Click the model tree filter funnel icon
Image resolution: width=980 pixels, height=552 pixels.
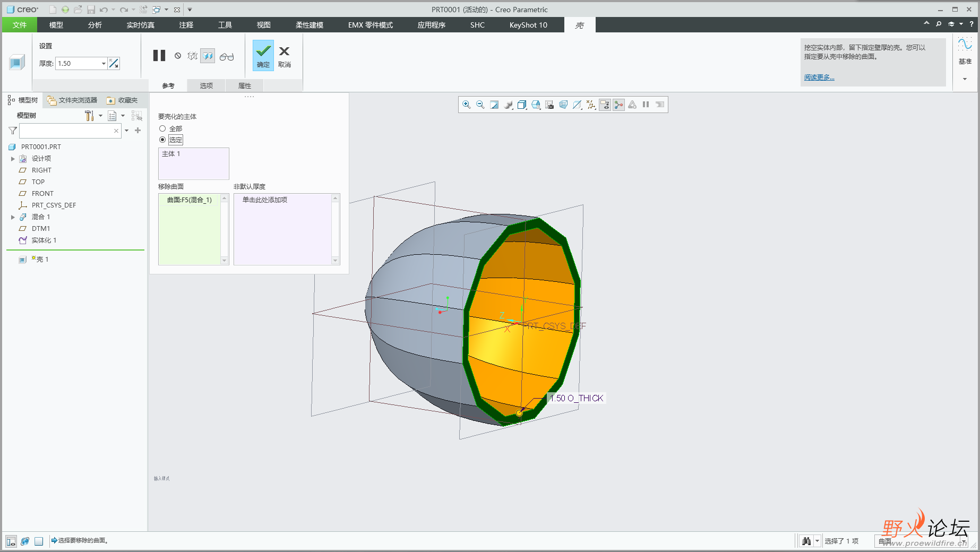(13, 131)
